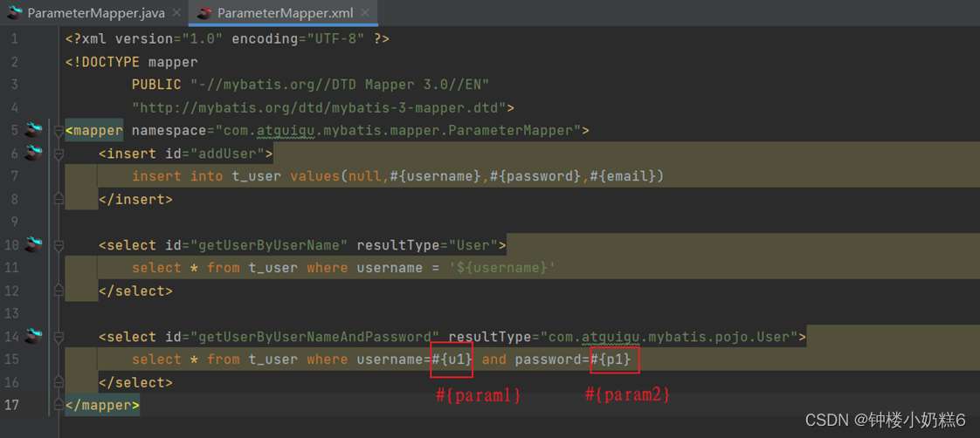Click the closing </mapper> tag
This screenshot has width=980, height=438.
[x=102, y=406]
